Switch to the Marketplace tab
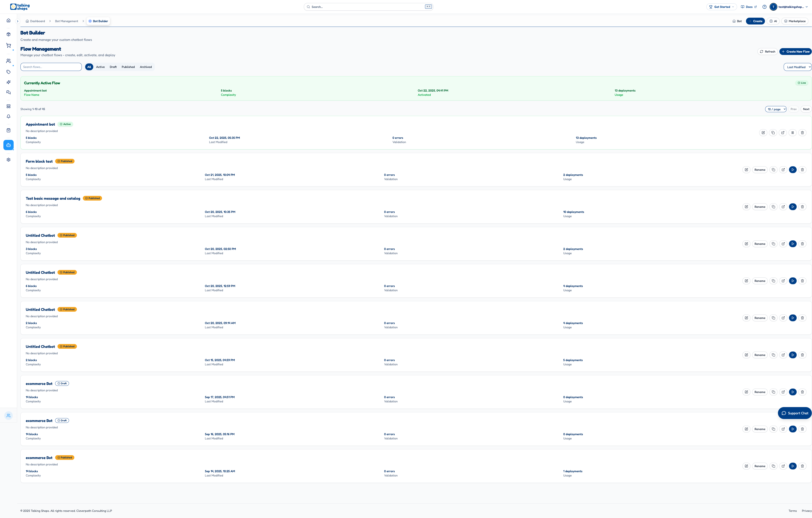The height and width of the screenshot is (518, 812). tap(795, 21)
